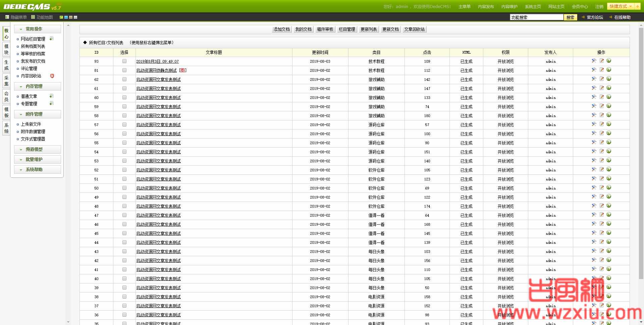Tick the checkbox for row ID 43

pos(124,251)
